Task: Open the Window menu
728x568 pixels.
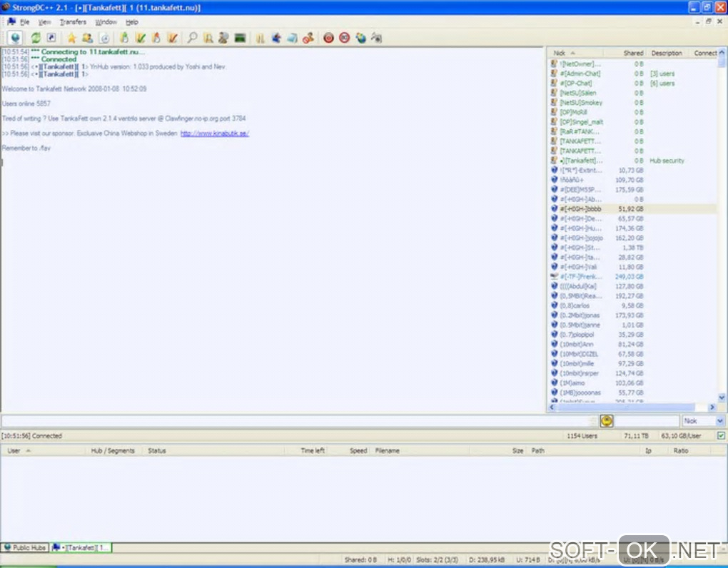Action: point(106,22)
